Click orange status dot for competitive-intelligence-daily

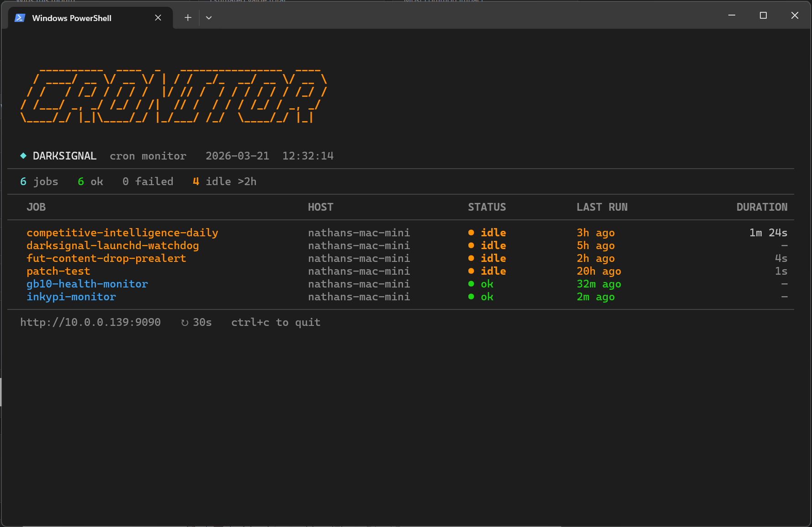coord(471,233)
